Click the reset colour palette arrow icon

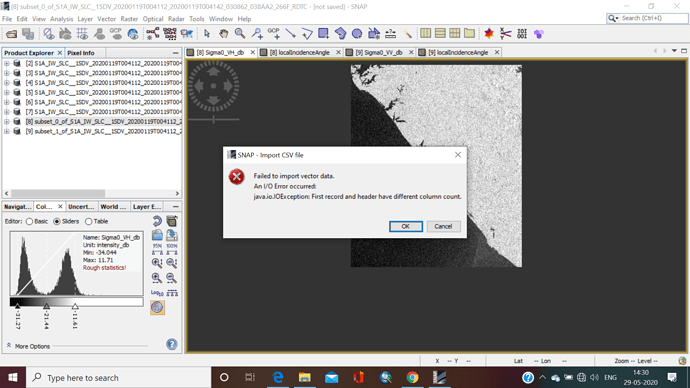[157, 221]
